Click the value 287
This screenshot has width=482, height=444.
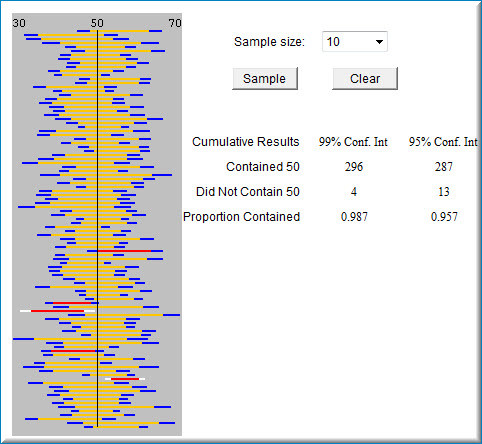point(444,167)
